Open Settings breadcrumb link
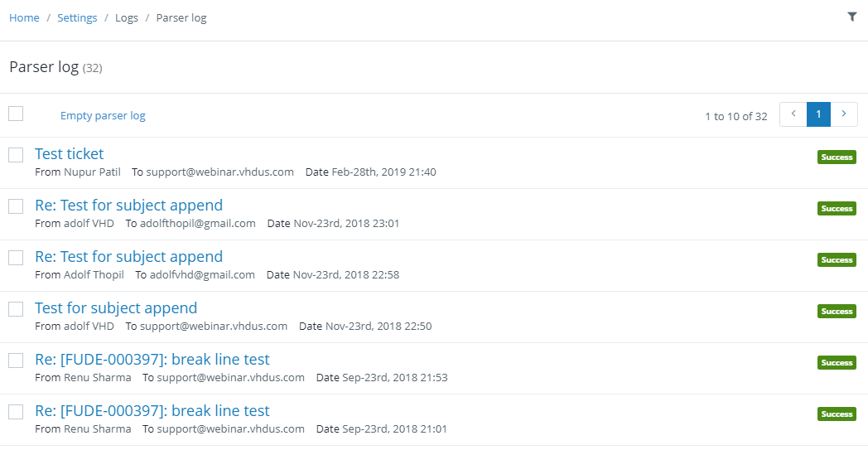 77,17
